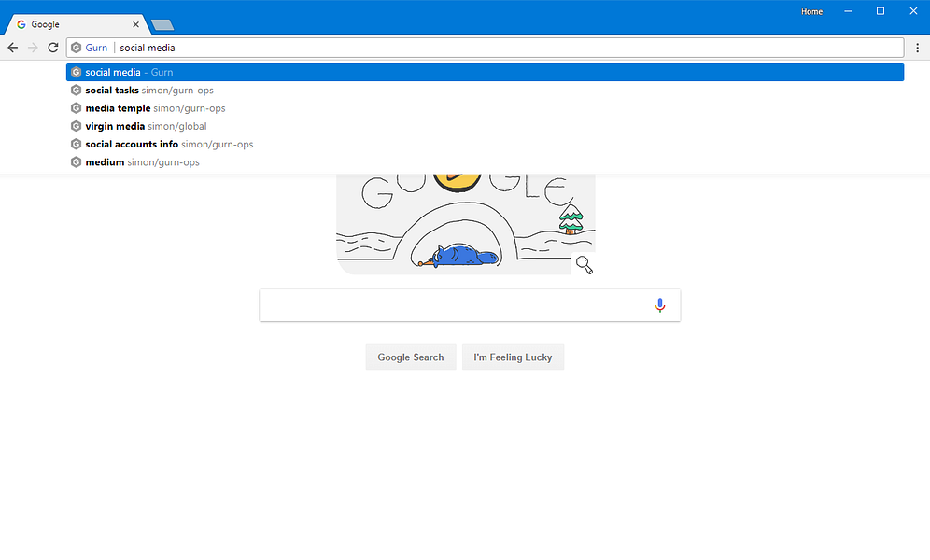The width and height of the screenshot is (930, 560).
Task: Click the forward navigation arrow
Action: (33, 48)
